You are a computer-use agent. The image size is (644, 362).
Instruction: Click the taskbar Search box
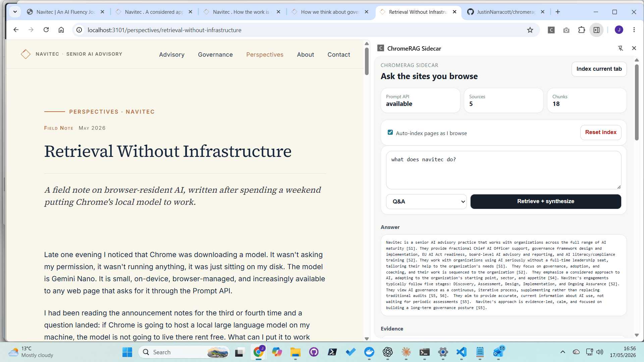(x=184, y=352)
